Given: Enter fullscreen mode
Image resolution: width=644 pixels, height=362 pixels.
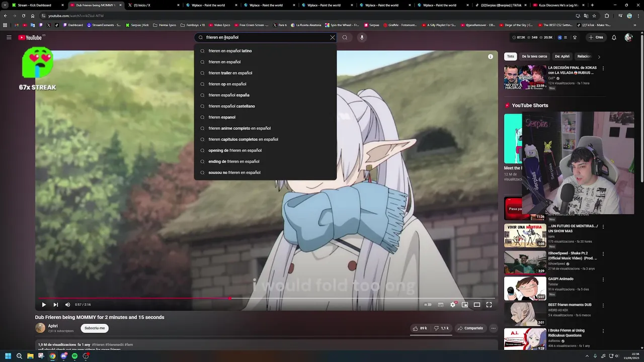Looking at the screenshot, I should pyautogui.click(x=489, y=305).
